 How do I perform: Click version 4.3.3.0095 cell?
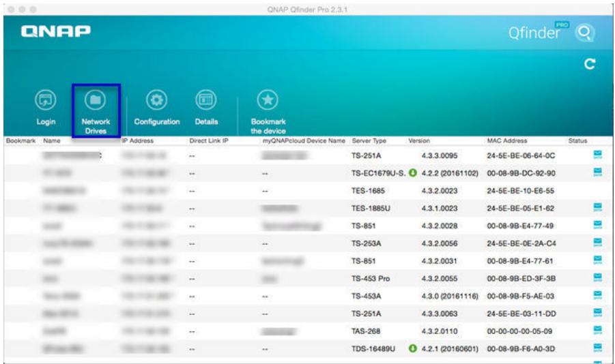click(440, 155)
